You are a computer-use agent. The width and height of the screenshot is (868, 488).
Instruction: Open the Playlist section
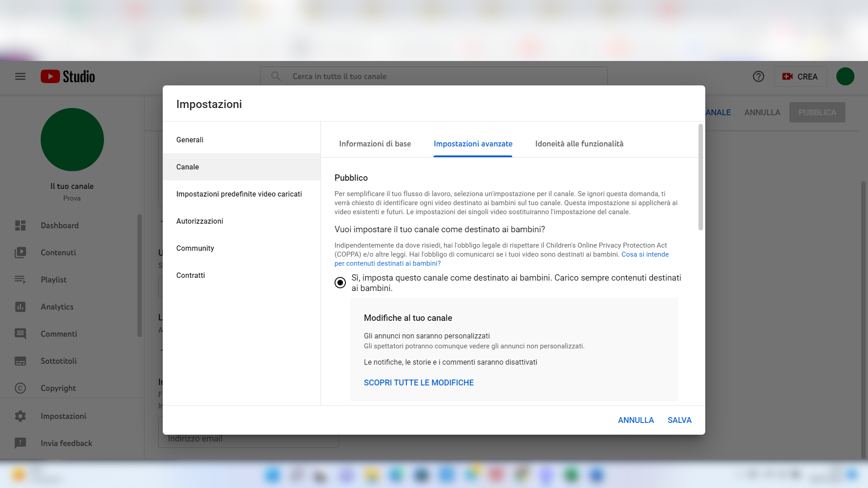pyautogui.click(x=53, y=280)
